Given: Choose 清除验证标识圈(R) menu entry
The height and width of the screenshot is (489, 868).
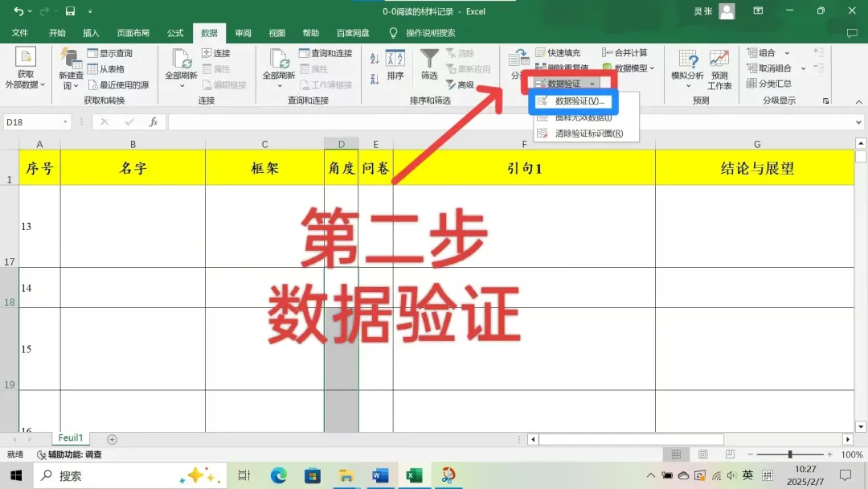Looking at the screenshot, I should (586, 134).
